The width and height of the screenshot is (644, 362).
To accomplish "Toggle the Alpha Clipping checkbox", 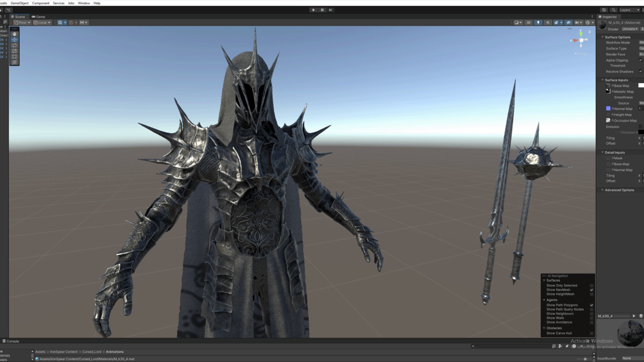I will point(640,60).
